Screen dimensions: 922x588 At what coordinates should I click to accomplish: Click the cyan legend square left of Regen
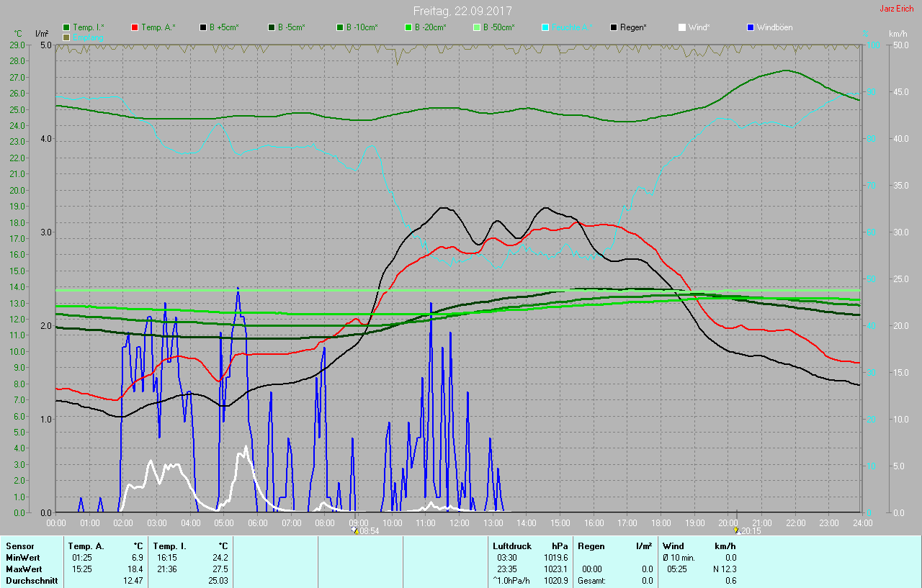546,27
